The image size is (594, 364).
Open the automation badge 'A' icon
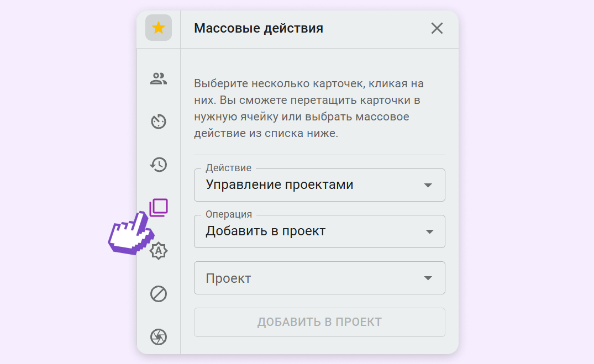tap(159, 251)
